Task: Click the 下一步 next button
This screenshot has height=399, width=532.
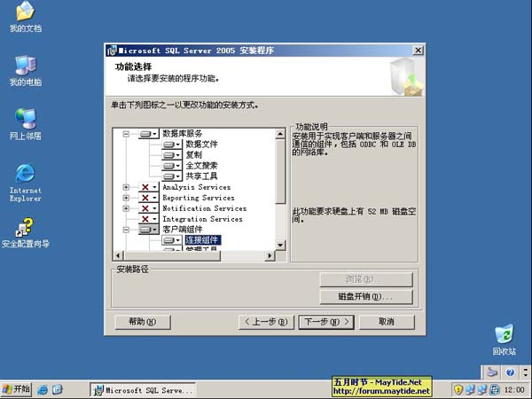Action: coord(325,321)
